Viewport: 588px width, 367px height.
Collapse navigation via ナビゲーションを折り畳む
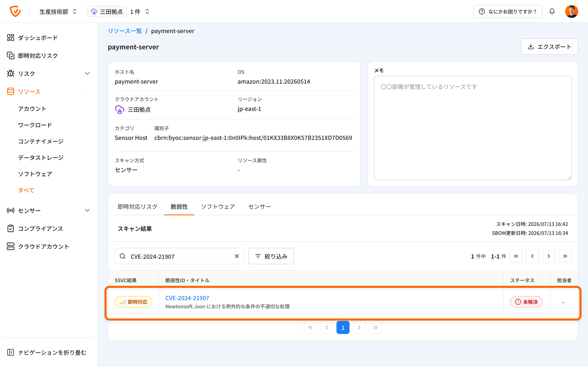click(x=47, y=352)
